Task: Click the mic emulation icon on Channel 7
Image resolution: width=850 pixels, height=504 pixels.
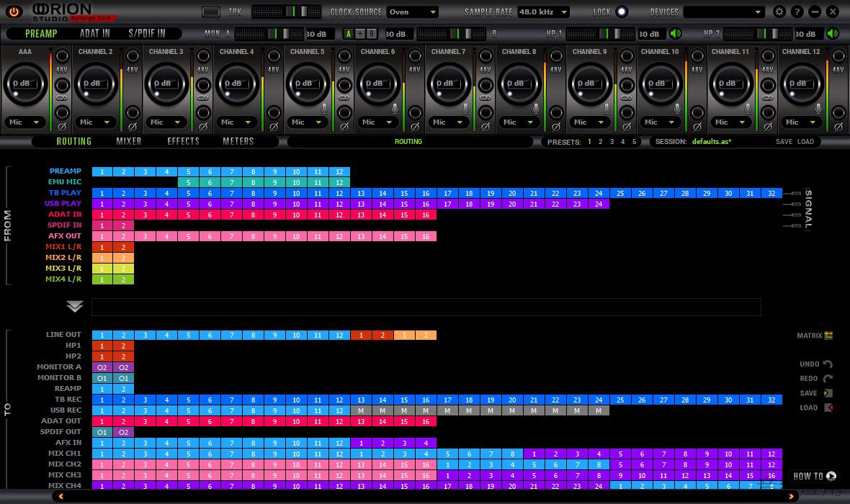Action: tap(465, 109)
